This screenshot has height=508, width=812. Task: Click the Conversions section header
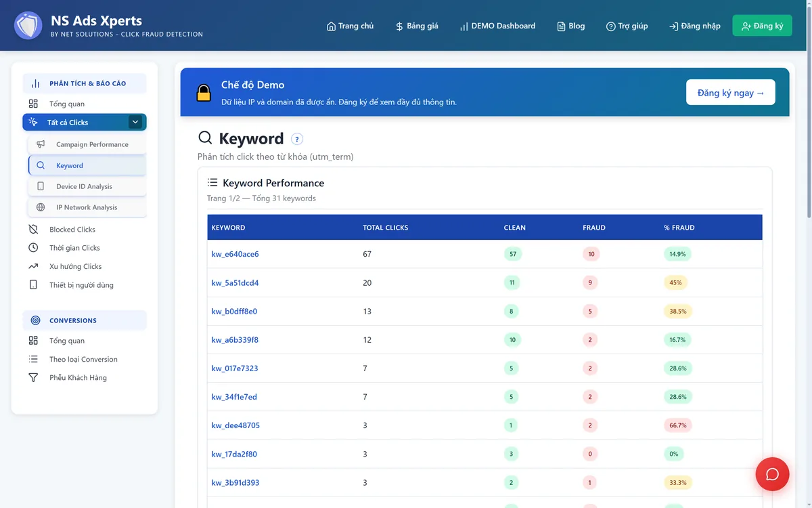(x=85, y=320)
